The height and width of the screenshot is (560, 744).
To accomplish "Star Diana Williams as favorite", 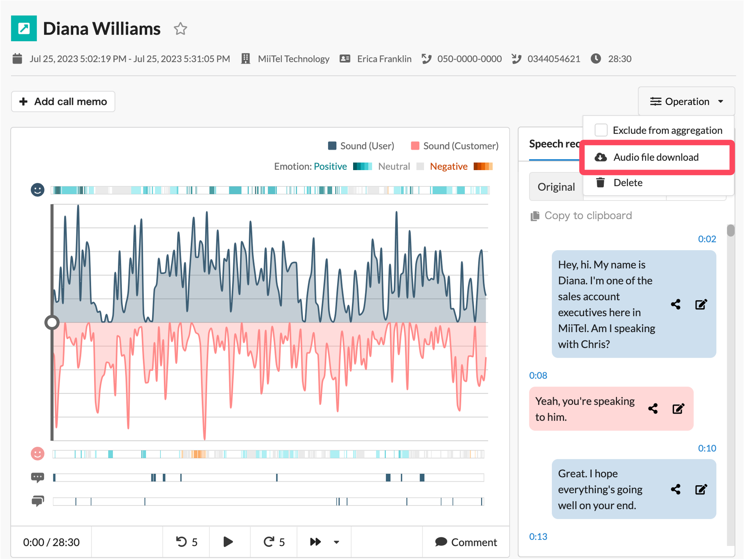I will 180,29.
